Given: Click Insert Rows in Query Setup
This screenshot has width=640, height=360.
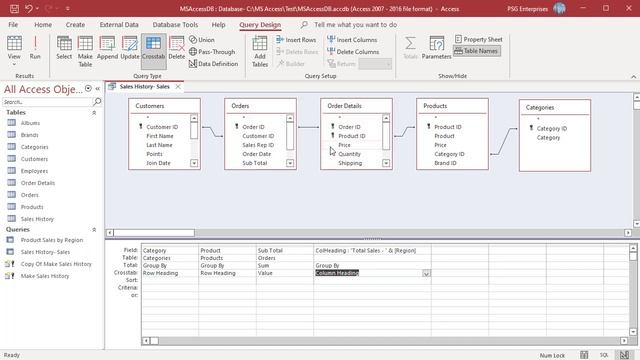Looking at the screenshot, I should click(x=296, y=40).
